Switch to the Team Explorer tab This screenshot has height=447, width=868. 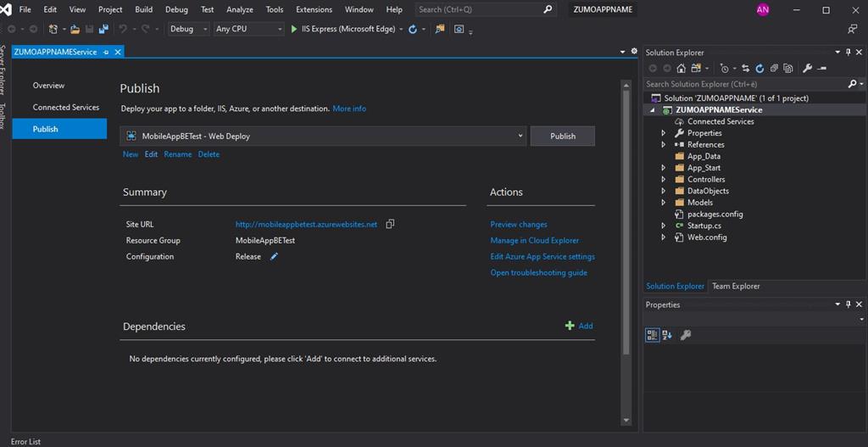click(736, 287)
